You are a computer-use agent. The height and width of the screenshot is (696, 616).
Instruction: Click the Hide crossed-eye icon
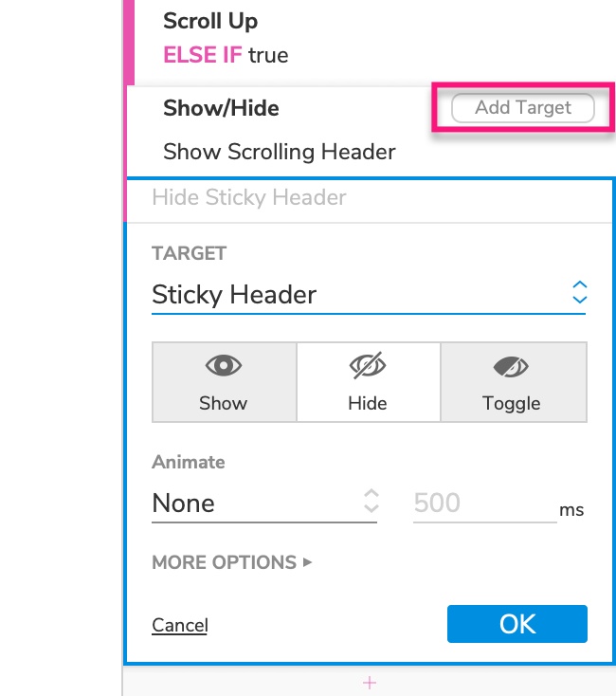tap(368, 366)
